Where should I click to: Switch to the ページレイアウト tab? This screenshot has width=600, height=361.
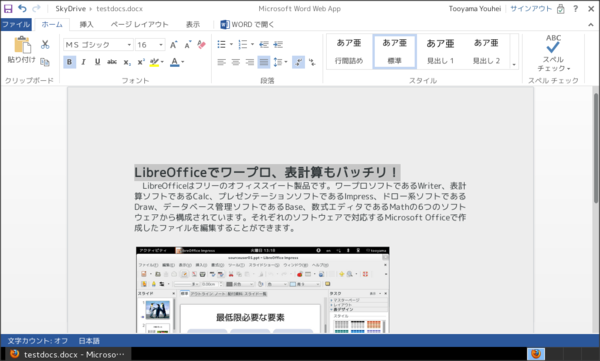click(139, 25)
